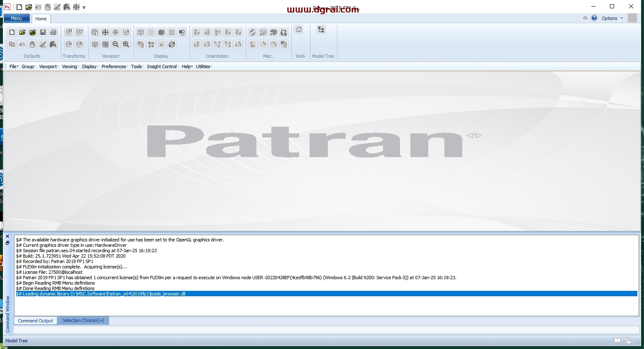Click the Model Tree ribbon icon
This screenshot has width=644, height=349.
coord(321,29)
